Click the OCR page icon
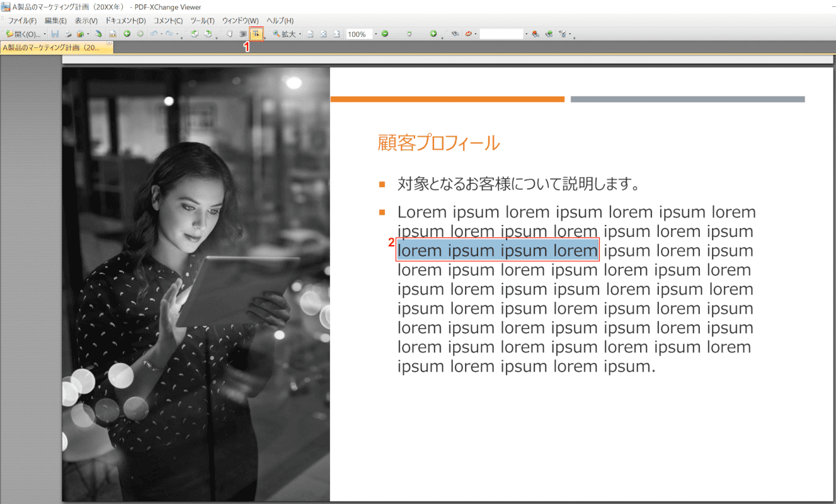This screenshot has height=504, width=836. (x=113, y=34)
